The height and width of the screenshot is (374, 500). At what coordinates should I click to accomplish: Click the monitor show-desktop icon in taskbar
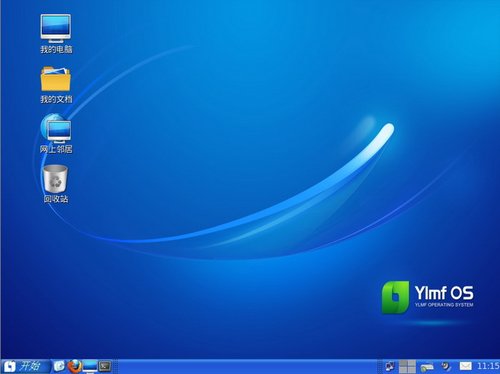90,367
